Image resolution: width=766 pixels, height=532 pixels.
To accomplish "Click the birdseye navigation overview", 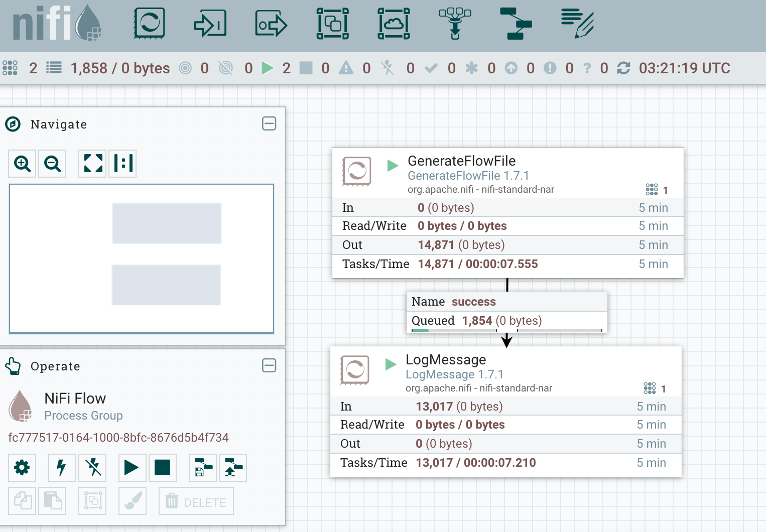I will pos(142,258).
